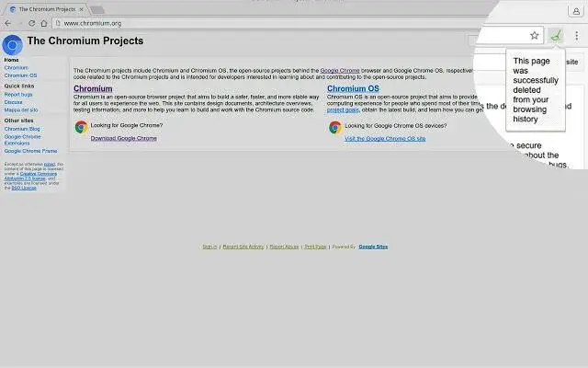Click the browser back arrow
588x368 pixels.
point(8,23)
